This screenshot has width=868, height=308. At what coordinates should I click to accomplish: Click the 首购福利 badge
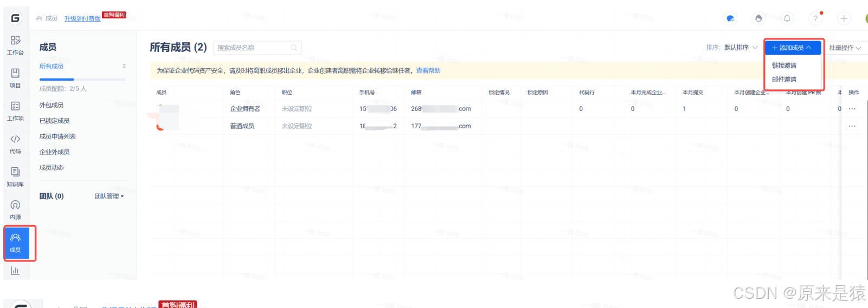pyautogui.click(x=114, y=15)
